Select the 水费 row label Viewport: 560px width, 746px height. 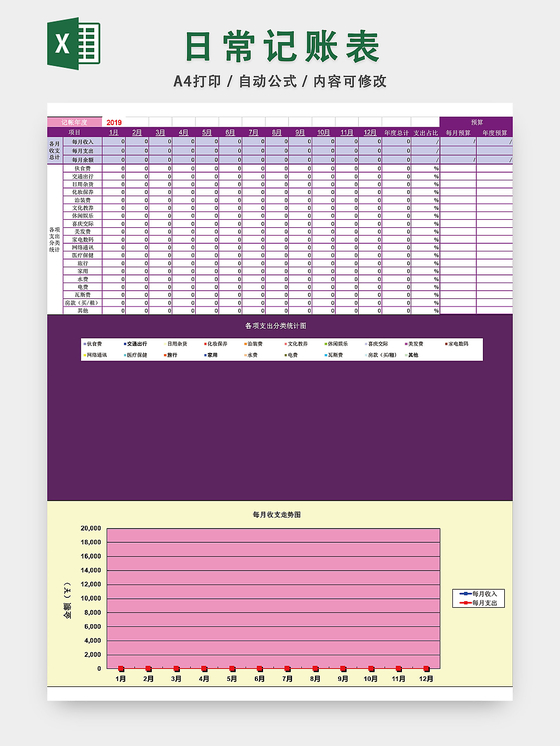tap(83, 279)
